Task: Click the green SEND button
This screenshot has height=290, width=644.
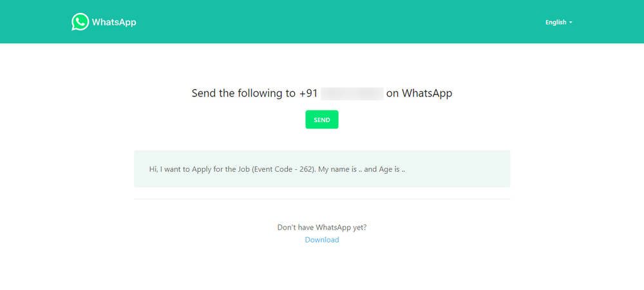Action: coord(321,120)
